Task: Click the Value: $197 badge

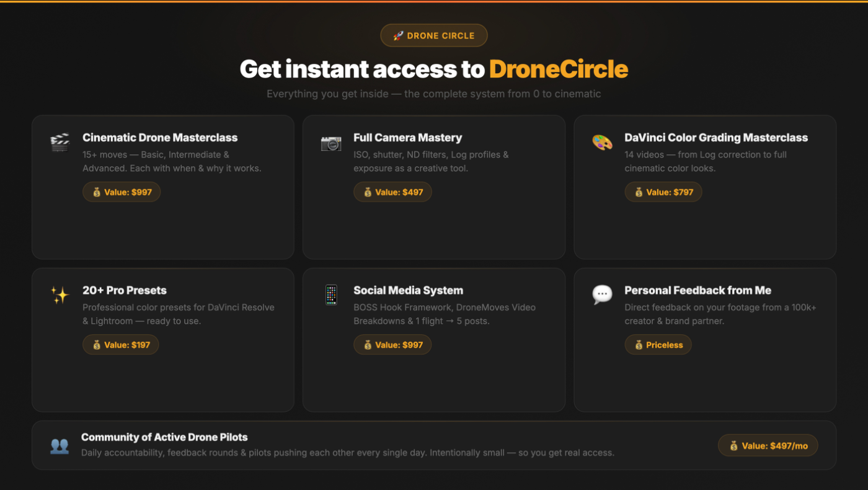Action: [121, 345]
